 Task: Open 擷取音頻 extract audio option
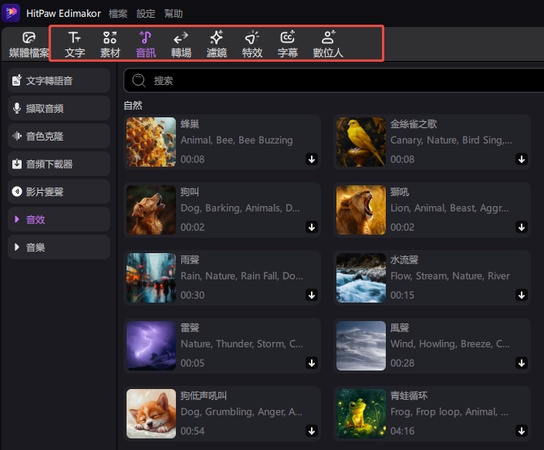point(59,108)
